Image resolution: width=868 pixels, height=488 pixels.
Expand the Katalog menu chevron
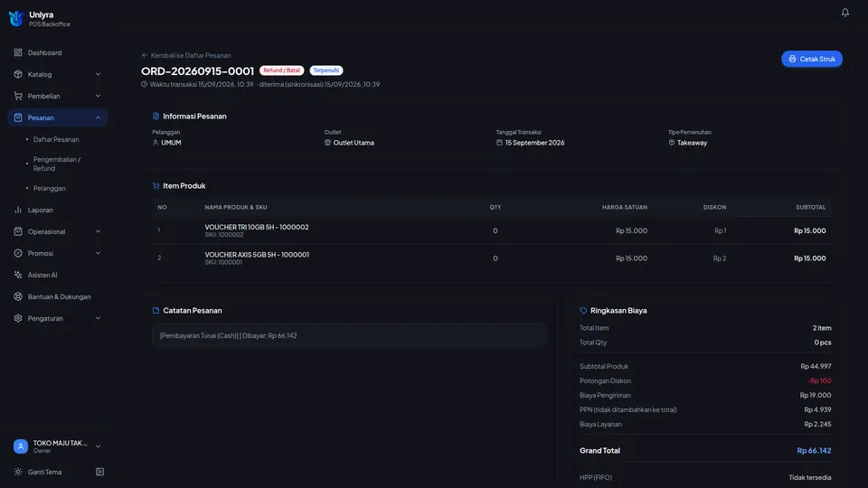(98, 74)
